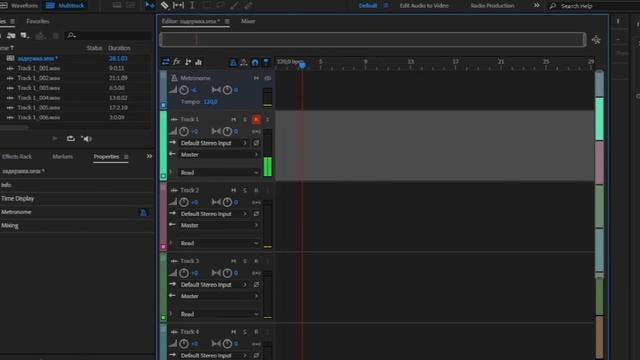Click the Search Help field

[x=595, y=6]
